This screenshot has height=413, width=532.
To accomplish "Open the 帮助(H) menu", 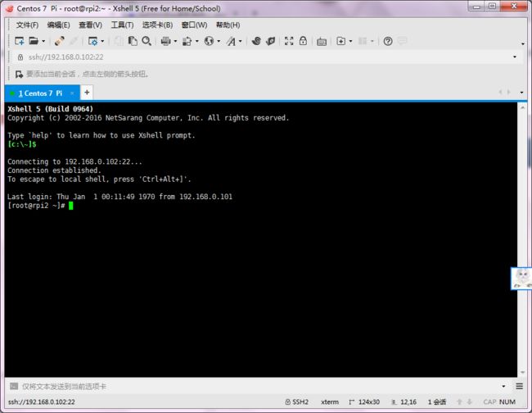I will pyautogui.click(x=228, y=25).
